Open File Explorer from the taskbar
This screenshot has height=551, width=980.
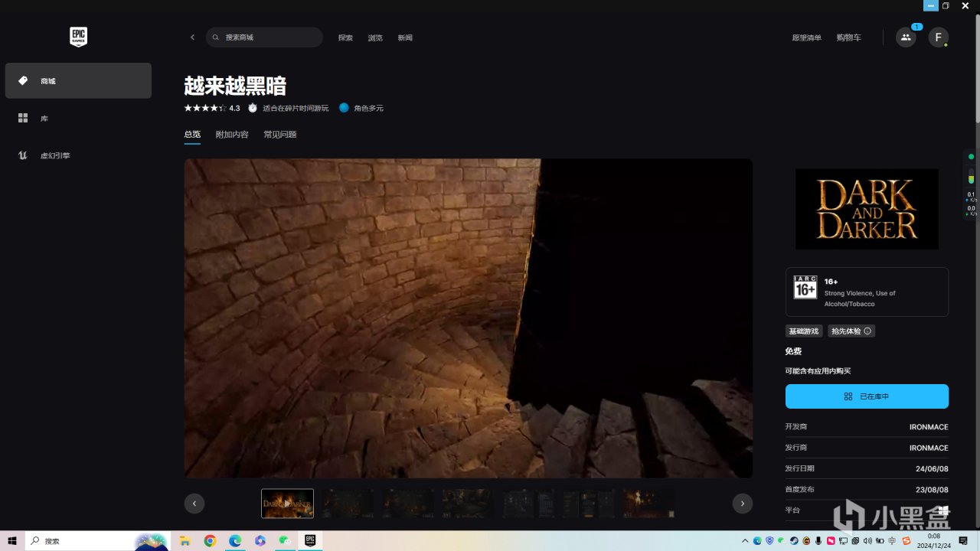[185, 541]
